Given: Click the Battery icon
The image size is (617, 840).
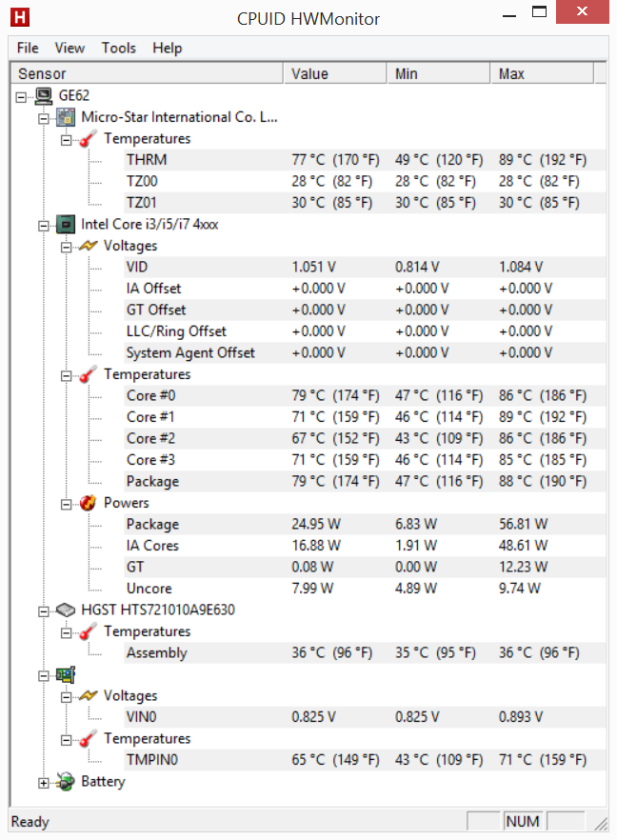Looking at the screenshot, I should (66, 782).
